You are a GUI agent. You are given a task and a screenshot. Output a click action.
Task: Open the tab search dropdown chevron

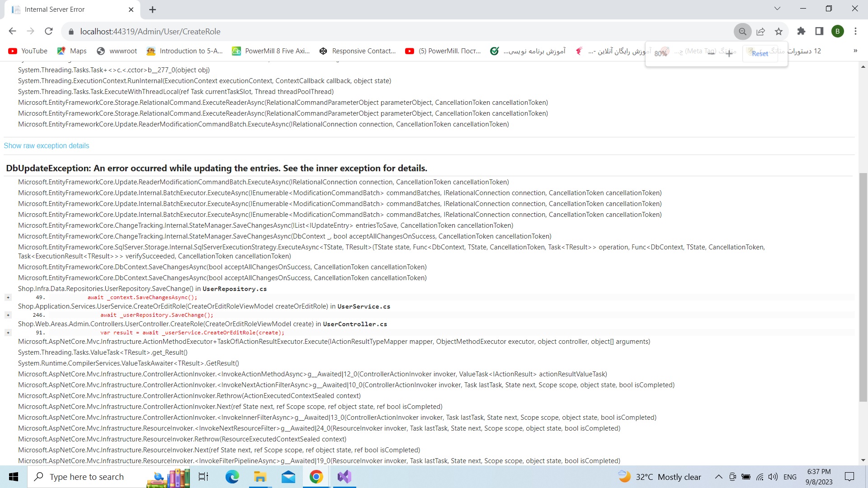[777, 9]
